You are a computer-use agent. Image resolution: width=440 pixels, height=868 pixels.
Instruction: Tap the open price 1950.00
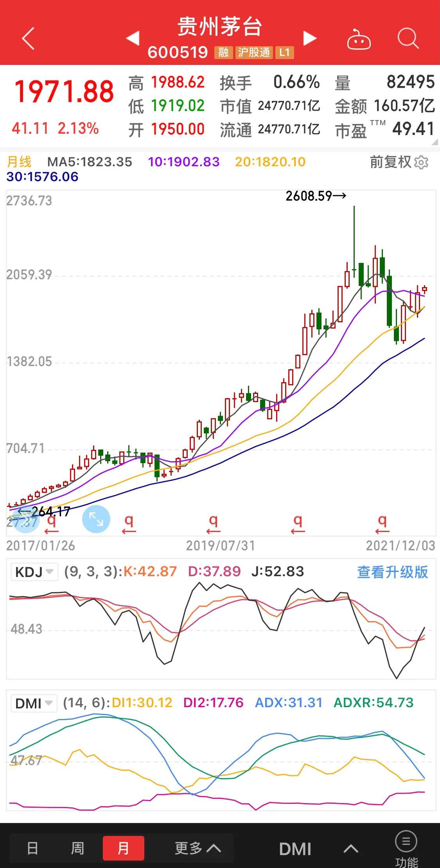[178, 129]
